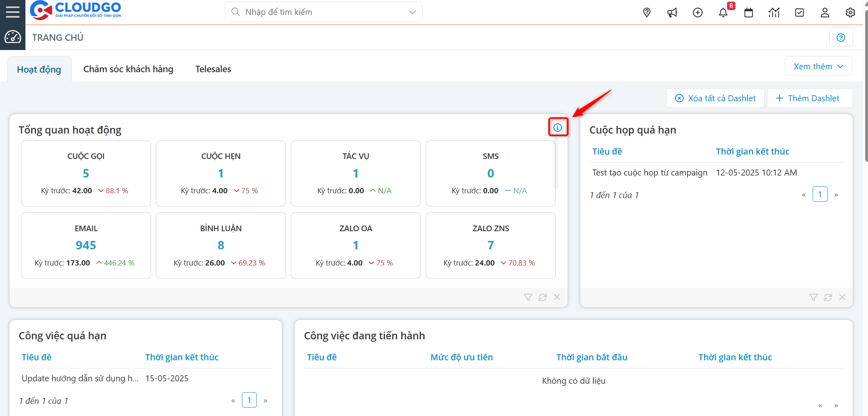Open the calendar icon in header
The width and height of the screenshot is (868, 416).
pos(748,13)
